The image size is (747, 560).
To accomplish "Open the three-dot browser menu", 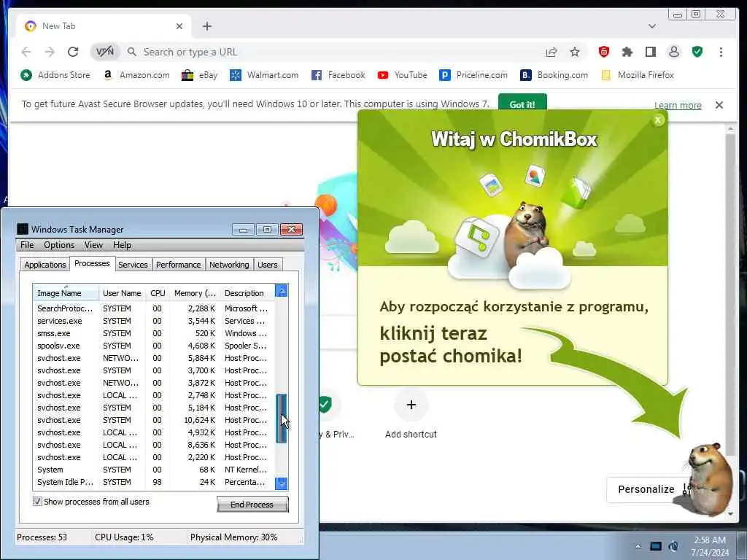I will [x=721, y=52].
